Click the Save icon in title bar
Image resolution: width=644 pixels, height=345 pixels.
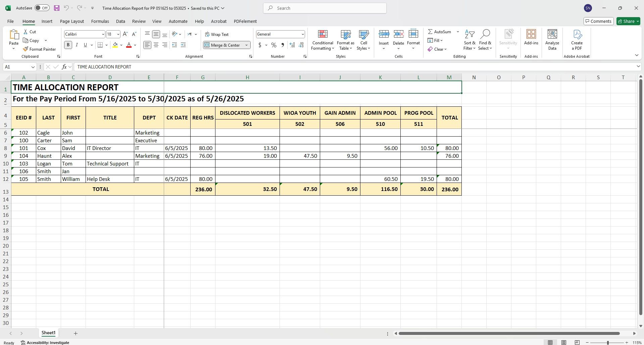click(57, 8)
